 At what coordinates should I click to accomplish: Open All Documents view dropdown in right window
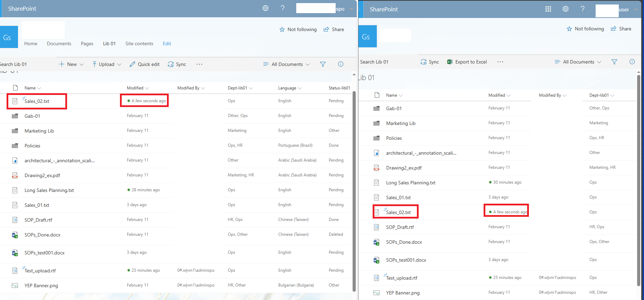pos(578,62)
